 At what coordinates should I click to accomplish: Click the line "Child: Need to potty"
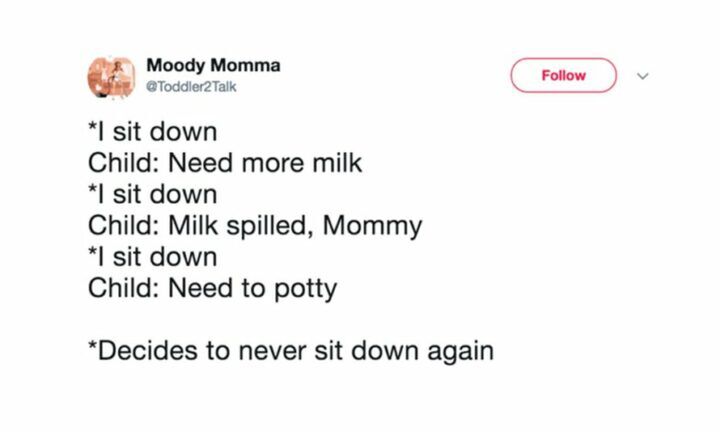(x=212, y=289)
